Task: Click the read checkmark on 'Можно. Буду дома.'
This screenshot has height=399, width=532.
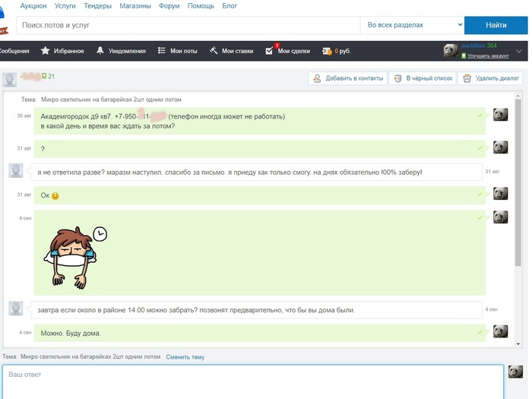Action: tap(480, 332)
